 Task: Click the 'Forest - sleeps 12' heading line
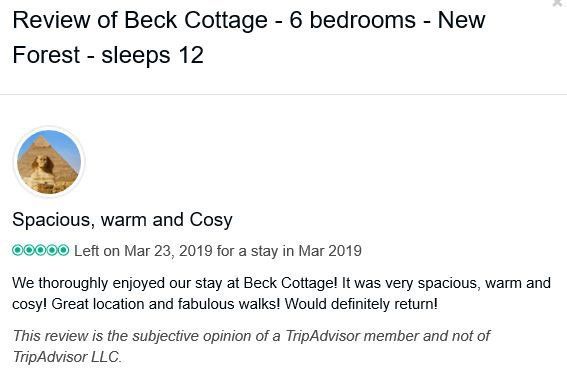click(x=108, y=55)
